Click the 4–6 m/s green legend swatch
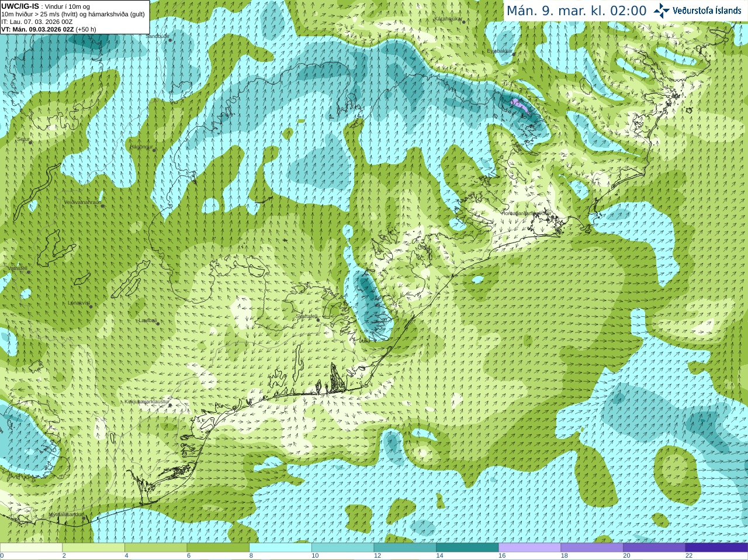This screenshot has height=560, width=748. [155, 548]
